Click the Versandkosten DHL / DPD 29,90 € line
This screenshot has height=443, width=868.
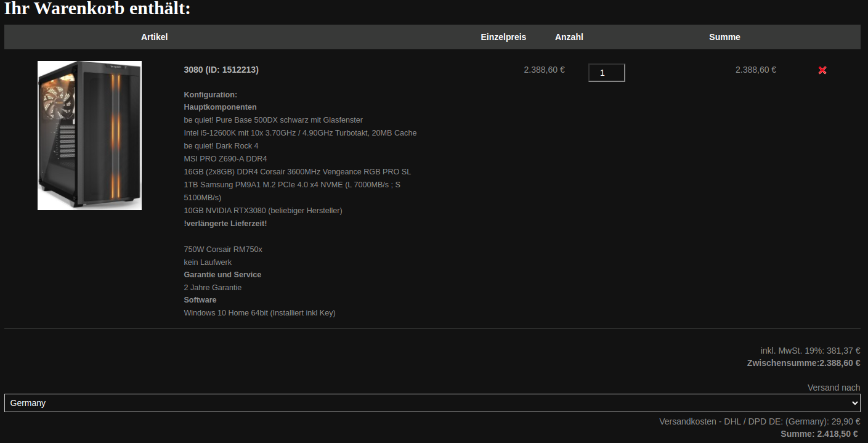click(x=760, y=421)
